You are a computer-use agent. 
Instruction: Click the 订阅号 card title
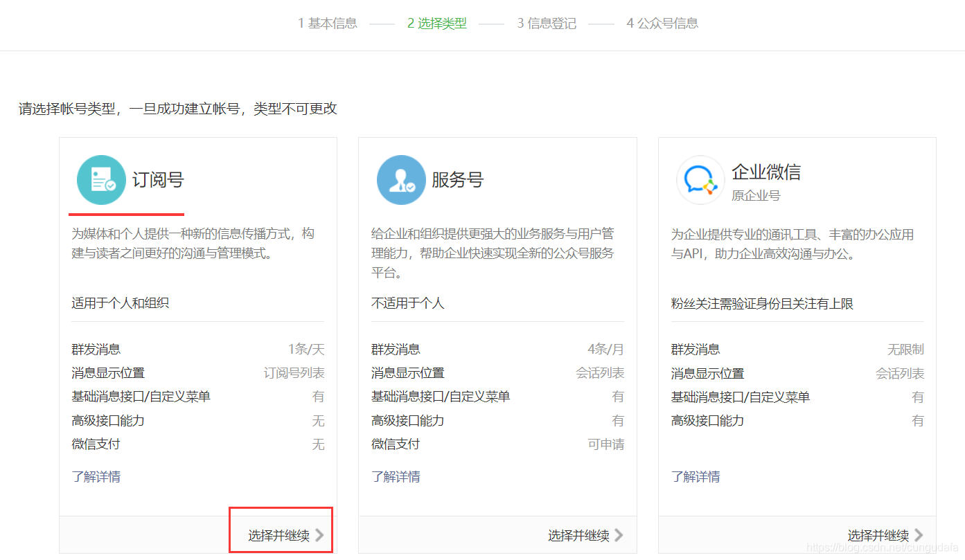158,180
